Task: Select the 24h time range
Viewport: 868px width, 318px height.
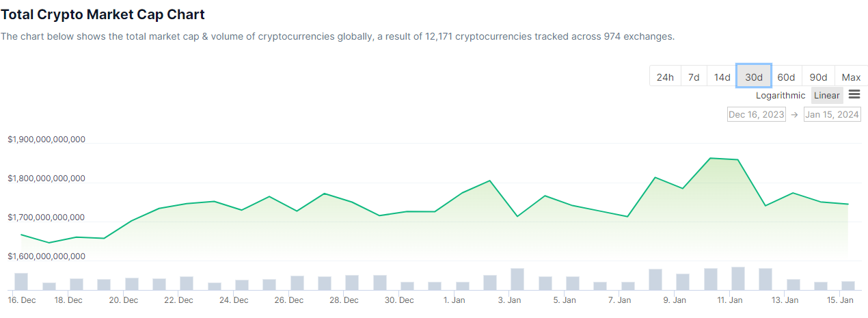Action: [665, 77]
